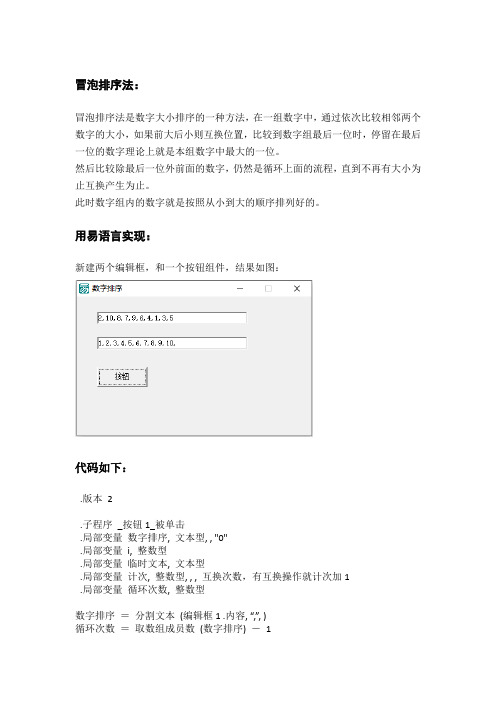Click the disabled maximize button of 数字排序
This screenshot has height=702, width=496.
tap(268, 288)
